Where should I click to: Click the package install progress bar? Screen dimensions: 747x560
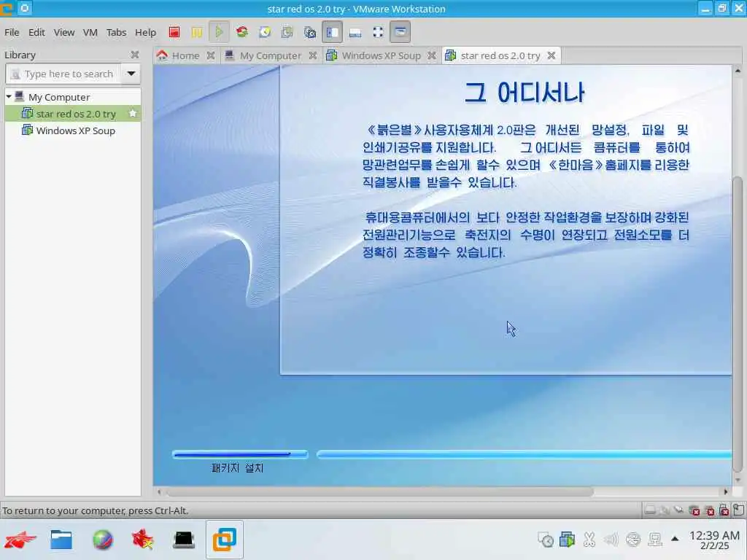click(240, 454)
